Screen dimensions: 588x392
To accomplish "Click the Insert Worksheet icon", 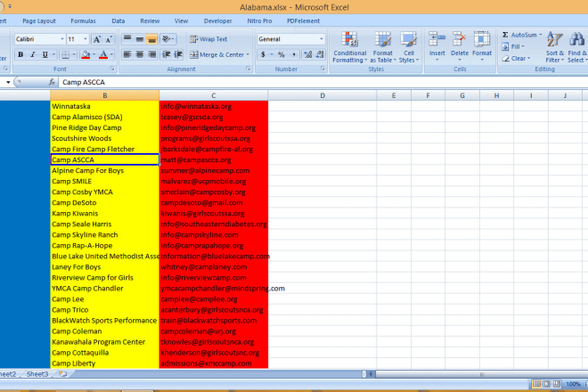I will click(62, 374).
